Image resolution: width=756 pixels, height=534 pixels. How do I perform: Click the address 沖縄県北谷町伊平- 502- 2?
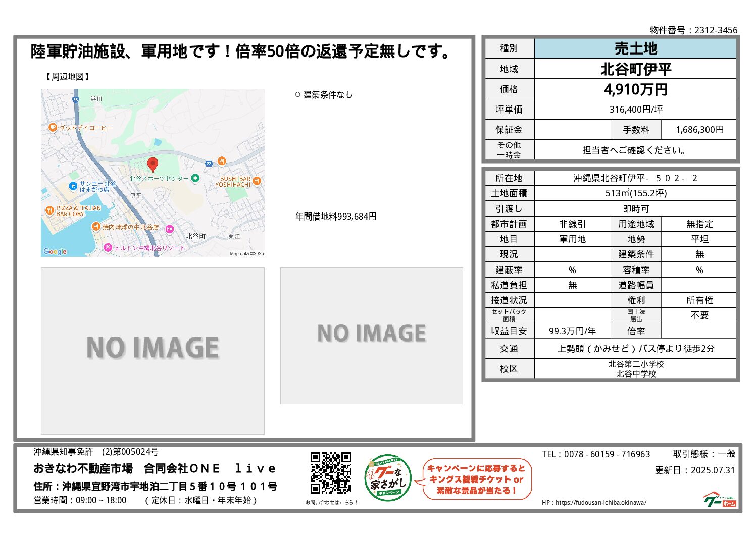pyautogui.click(x=635, y=178)
